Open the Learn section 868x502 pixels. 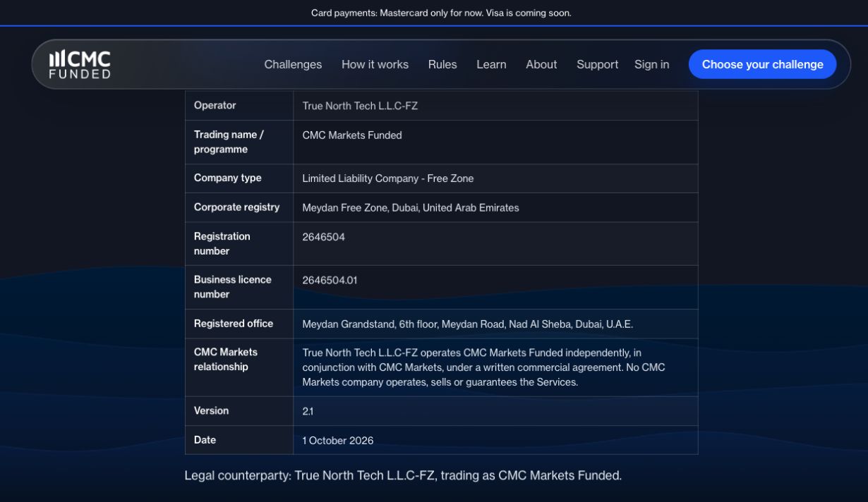tap(491, 64)
